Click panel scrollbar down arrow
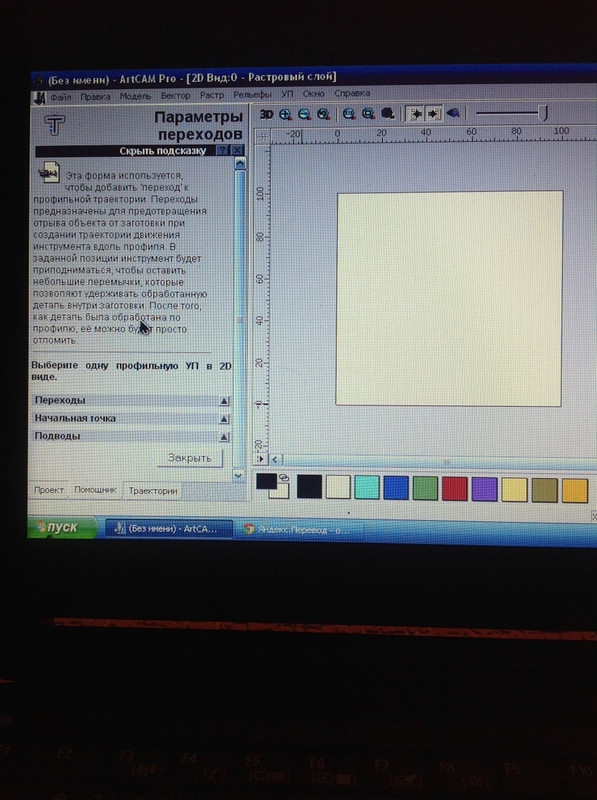 238,476
